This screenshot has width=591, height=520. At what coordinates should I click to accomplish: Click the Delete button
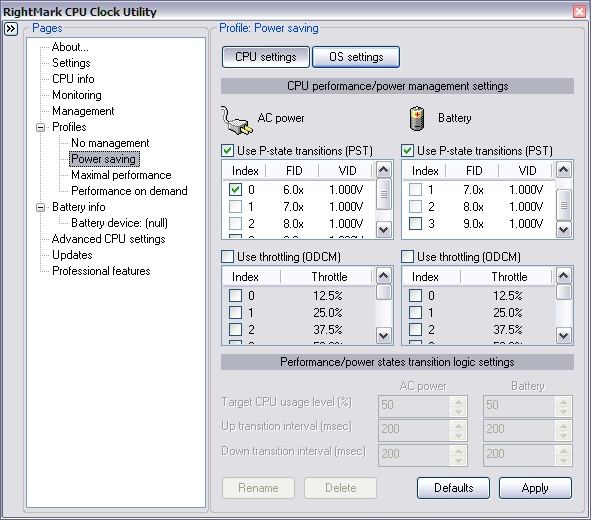pyautogui.click(x=340, y=488)
